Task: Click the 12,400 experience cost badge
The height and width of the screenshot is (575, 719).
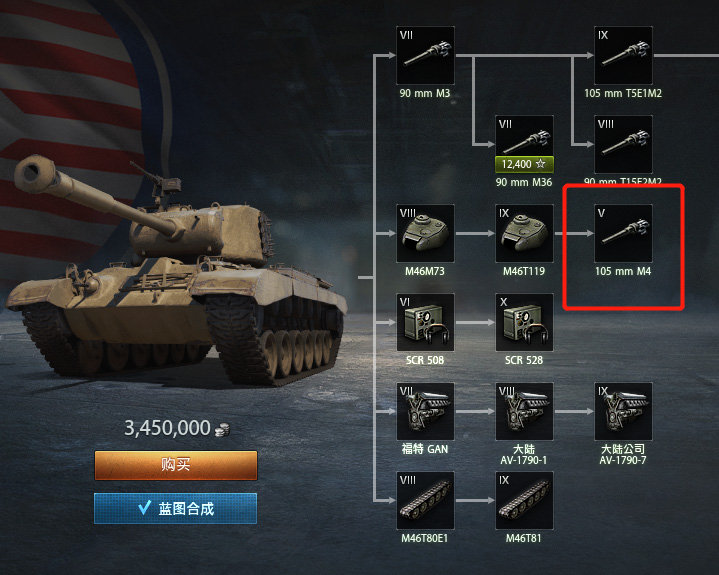Action: pos(524,164)
